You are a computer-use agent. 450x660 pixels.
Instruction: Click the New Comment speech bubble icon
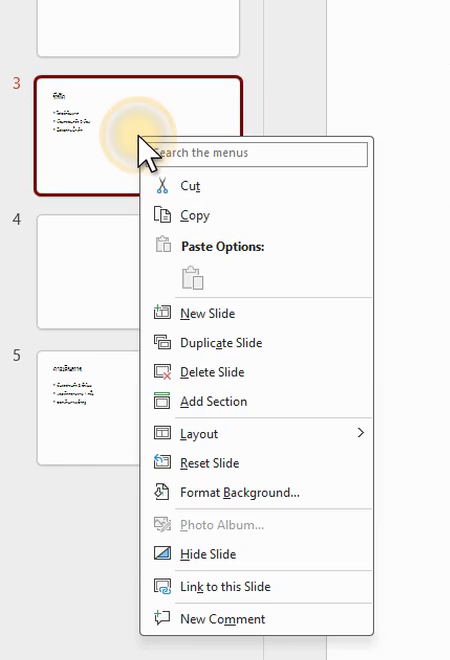pos(162,618)
